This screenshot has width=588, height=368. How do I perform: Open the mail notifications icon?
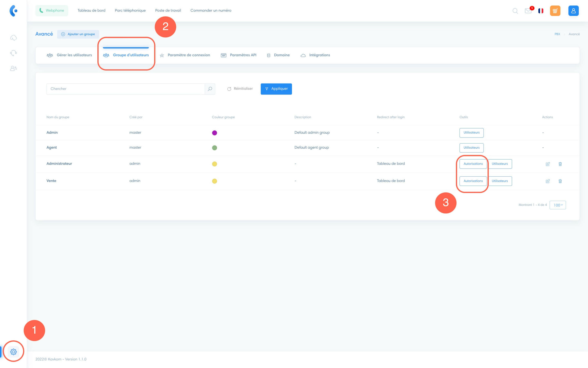click(x=528, y=11)
